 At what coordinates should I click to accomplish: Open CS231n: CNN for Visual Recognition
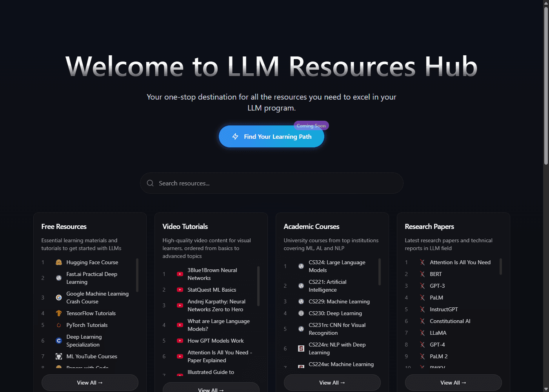[x=337, y=329]
